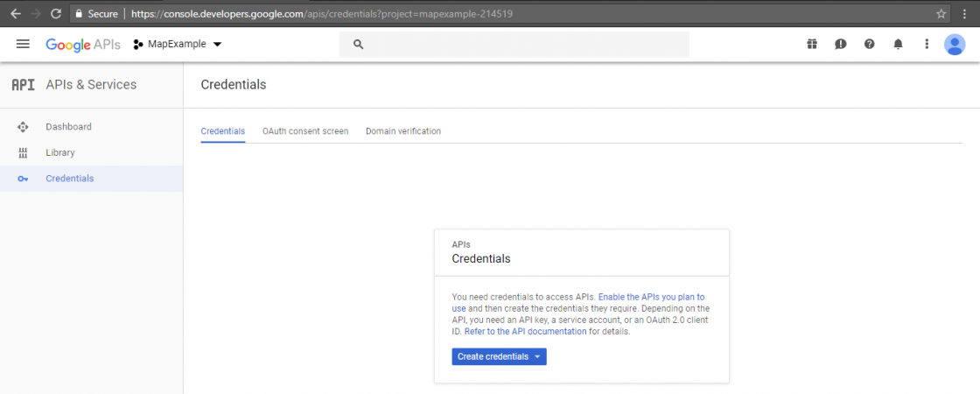Viewport: 980px width, 394px height.
Task: Open the feedback alert icon
Action: click(841, 45)
